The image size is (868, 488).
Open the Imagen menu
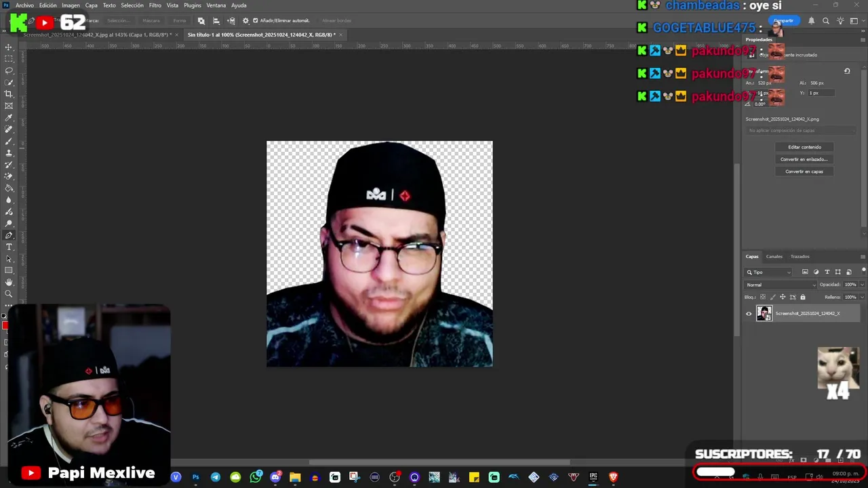tap(71, 5)
